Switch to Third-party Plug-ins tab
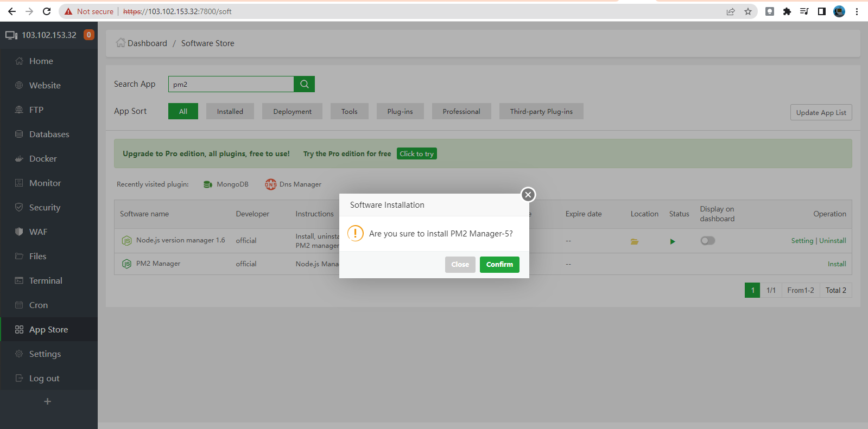Viewport: 868px width, 429px height. tap(541, 111)
